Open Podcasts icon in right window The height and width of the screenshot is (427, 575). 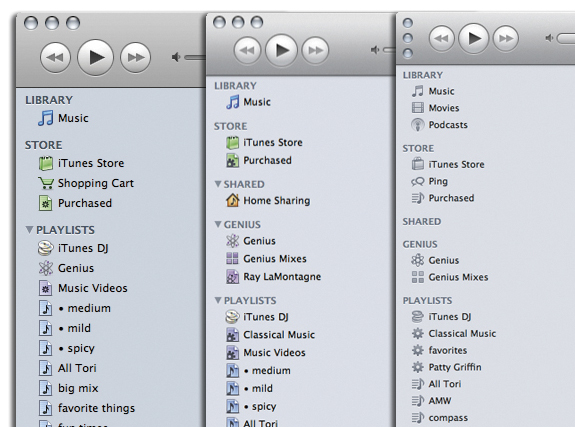[418, 125]
